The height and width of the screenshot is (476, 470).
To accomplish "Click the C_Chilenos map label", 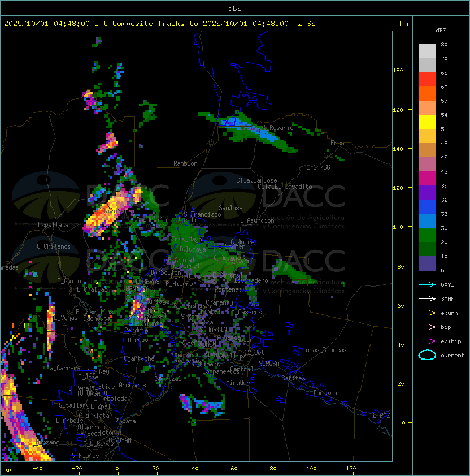I will [54, 246].
